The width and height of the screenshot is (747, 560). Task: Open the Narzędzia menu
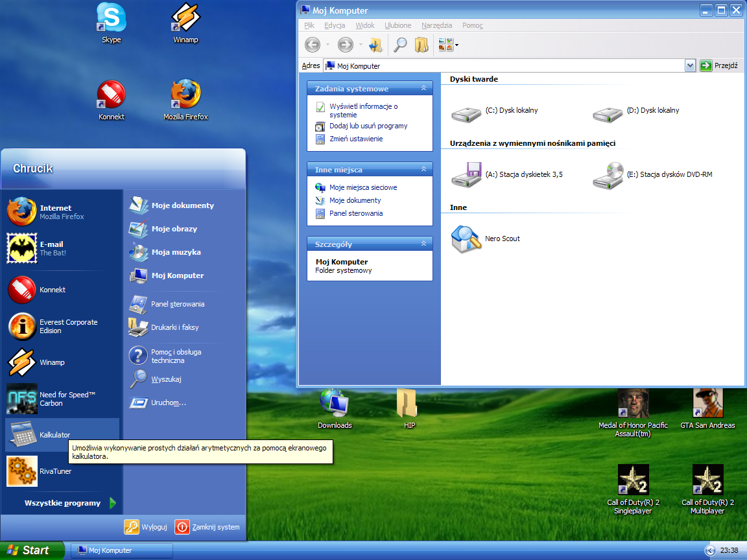(x=436, y=25)
